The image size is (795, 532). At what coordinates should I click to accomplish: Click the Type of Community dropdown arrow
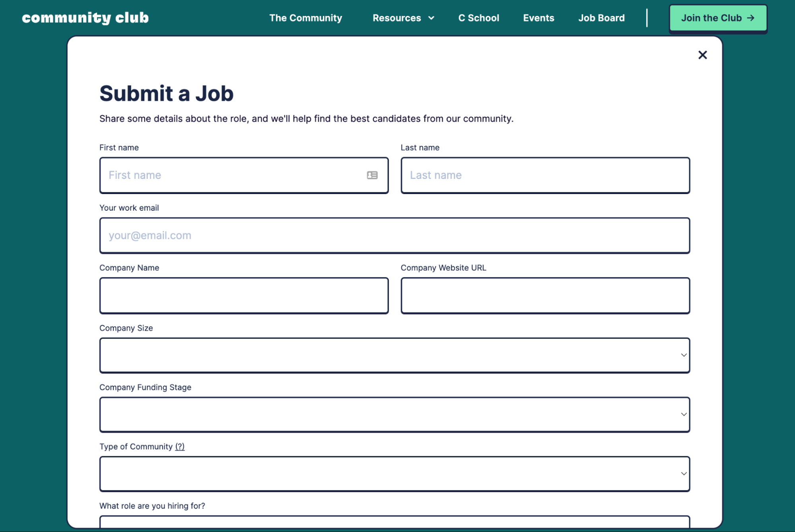[683, 474]
